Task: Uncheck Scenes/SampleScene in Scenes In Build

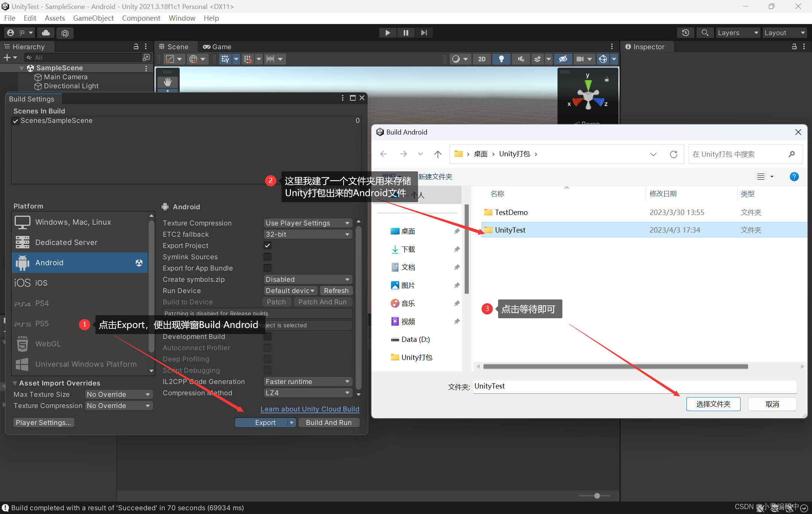Action: [16, 121]
